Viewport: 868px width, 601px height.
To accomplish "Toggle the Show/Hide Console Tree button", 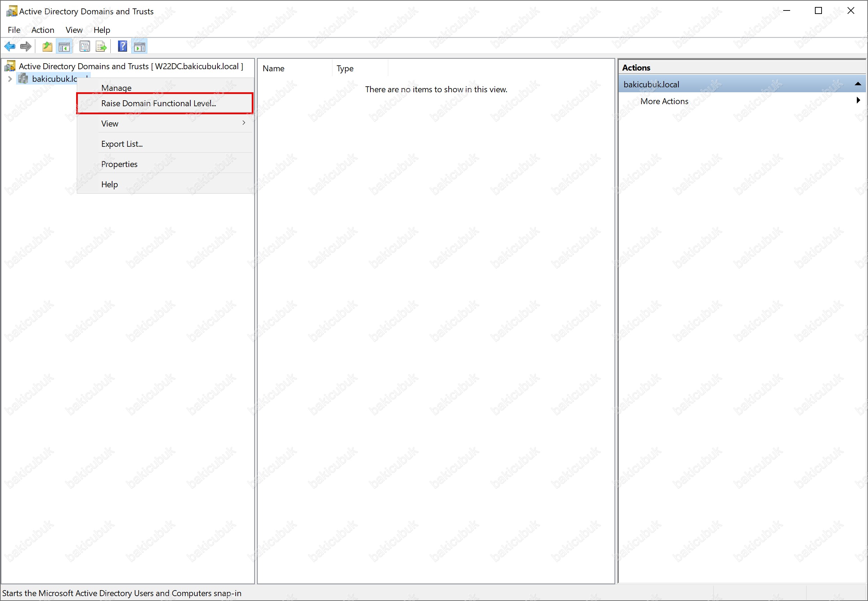I will 64,47.
